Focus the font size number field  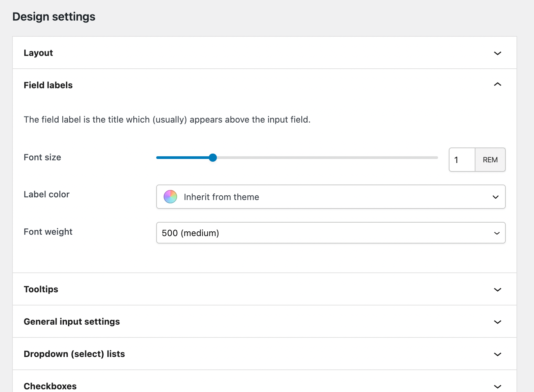tap(462, 160)
